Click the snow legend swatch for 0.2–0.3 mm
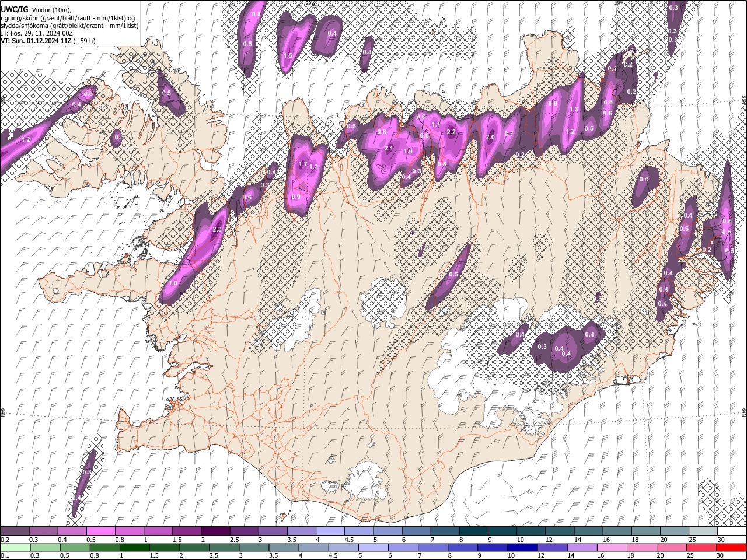Viewport: 747px width, 560px height. (15, 531)
